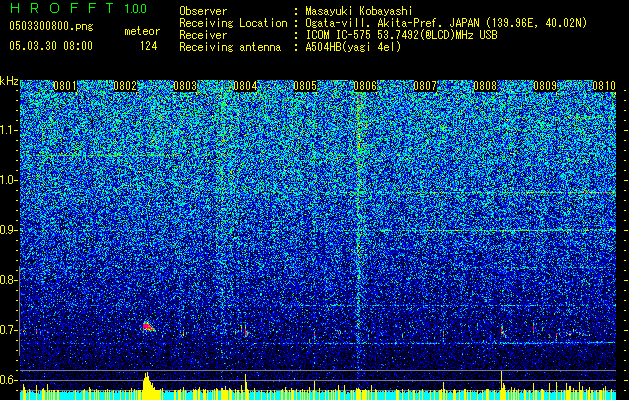Click the wide yellow power peak below 0802 echo
629x400 pixels.
(149, 386)
